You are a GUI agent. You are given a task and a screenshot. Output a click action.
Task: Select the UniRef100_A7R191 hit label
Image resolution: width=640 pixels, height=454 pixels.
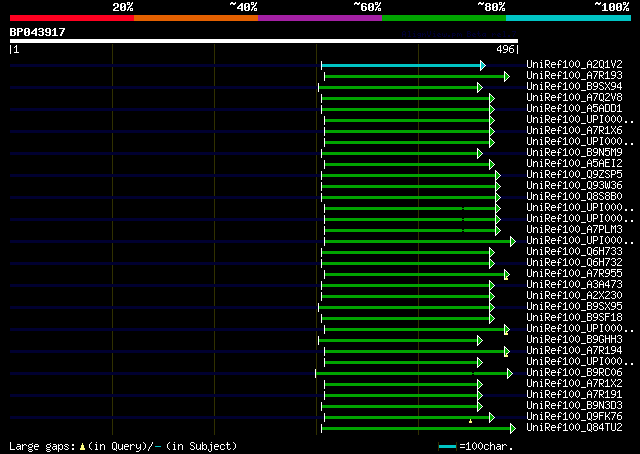(574, 395)
